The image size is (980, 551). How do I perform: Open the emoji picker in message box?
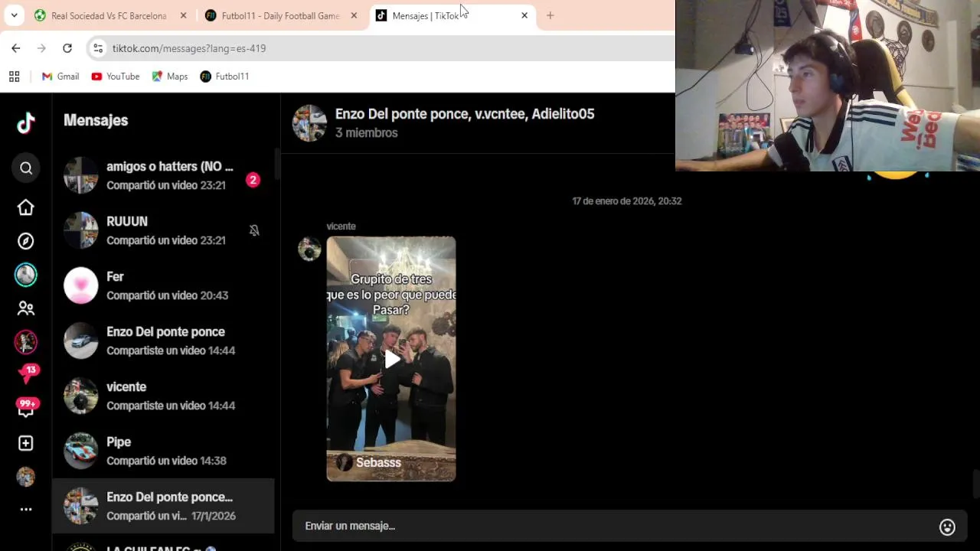click(x=947, y=527)
